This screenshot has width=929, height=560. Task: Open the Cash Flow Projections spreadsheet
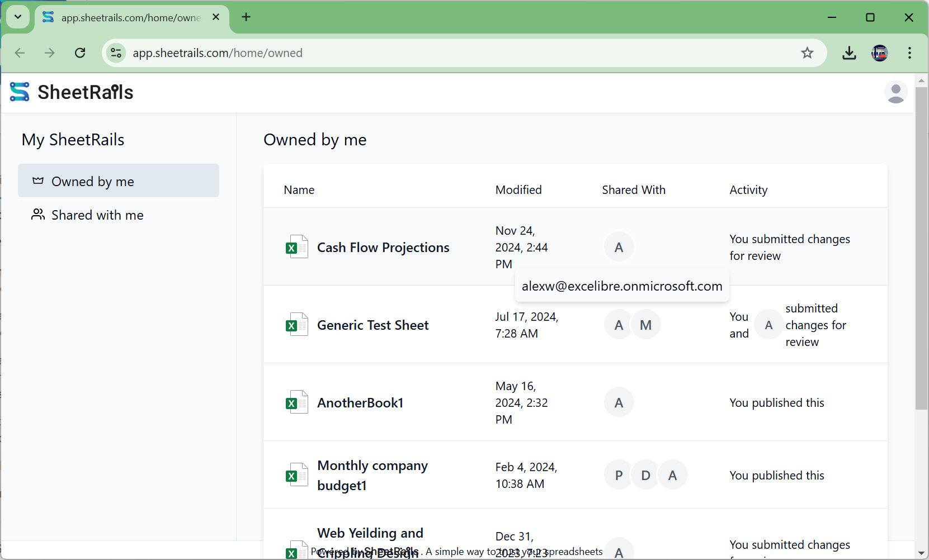tap(383, 248)
